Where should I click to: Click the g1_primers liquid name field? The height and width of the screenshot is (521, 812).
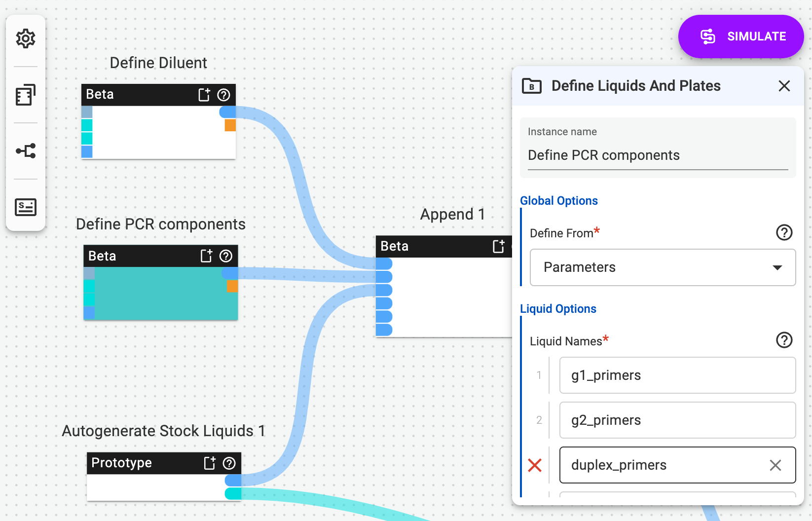677,375
